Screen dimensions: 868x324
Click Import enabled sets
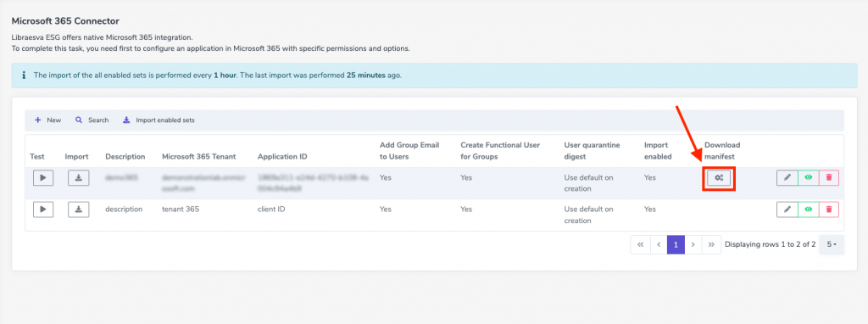point(159,120)
